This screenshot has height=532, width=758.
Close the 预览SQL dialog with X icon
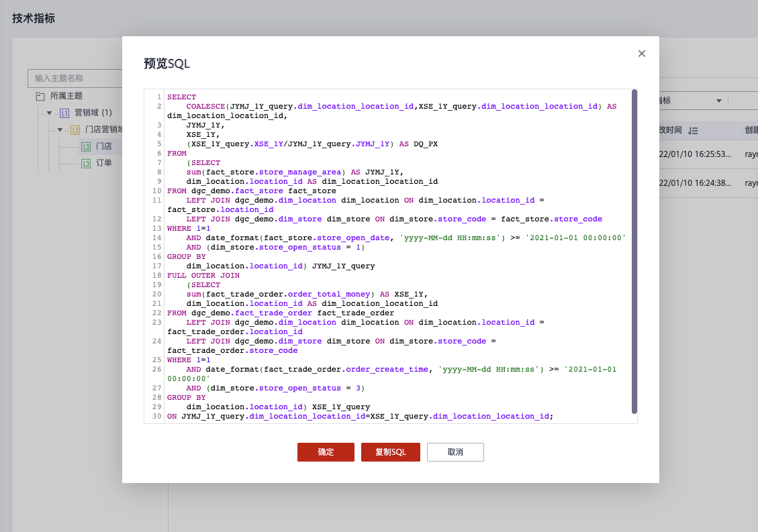[641, 54]
